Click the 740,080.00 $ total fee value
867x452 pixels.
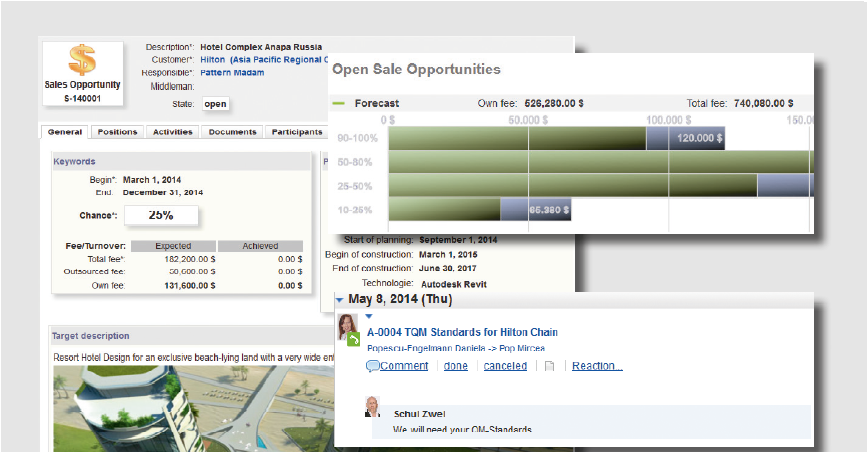point(764,103)
